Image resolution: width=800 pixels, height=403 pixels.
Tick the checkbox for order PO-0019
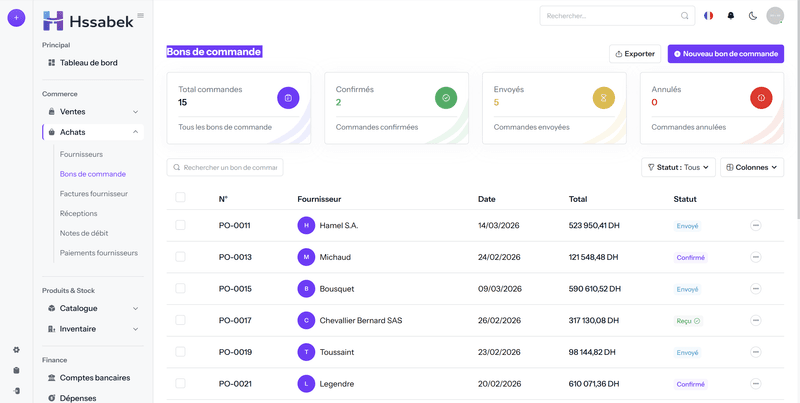tap(180, 352)
